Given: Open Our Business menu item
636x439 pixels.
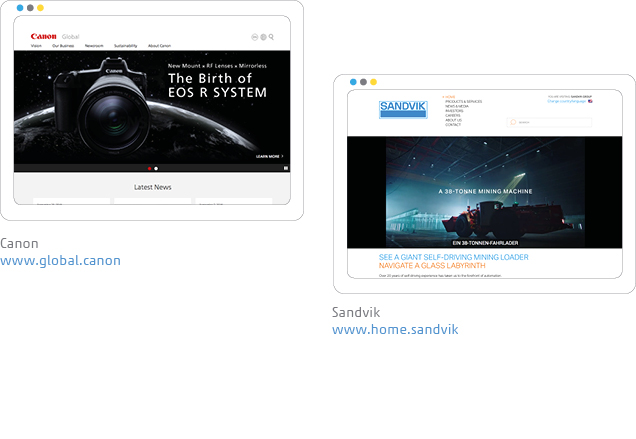Looking at the screenshot, I should 63,46.
